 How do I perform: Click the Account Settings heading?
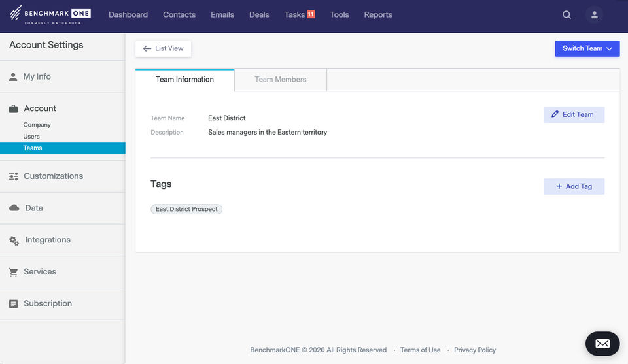click(46, 45)
